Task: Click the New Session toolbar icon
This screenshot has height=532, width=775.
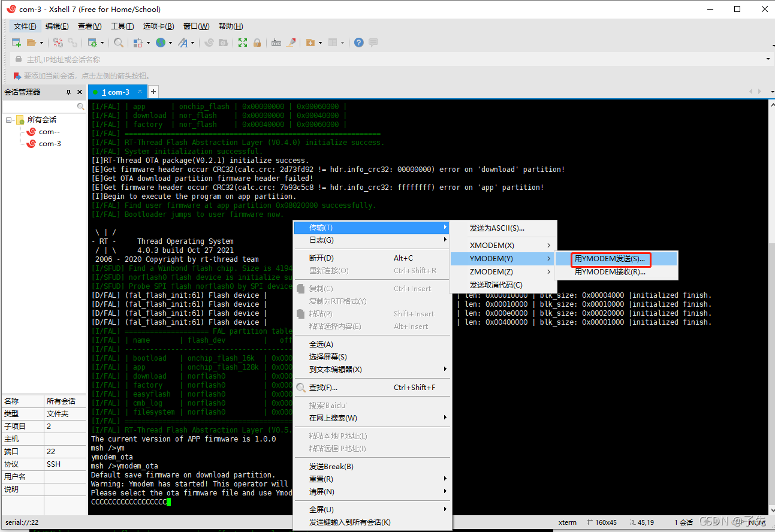Action: (x=17, y=43)
